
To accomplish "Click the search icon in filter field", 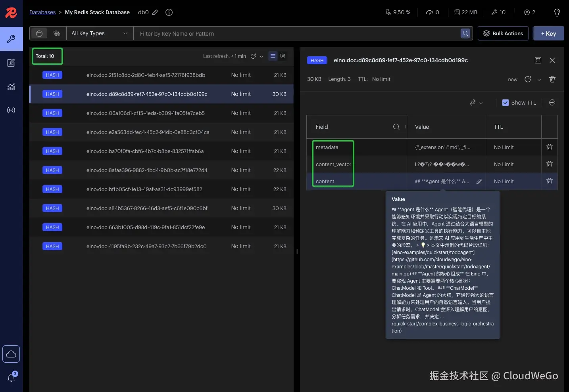I will [465, 33].
